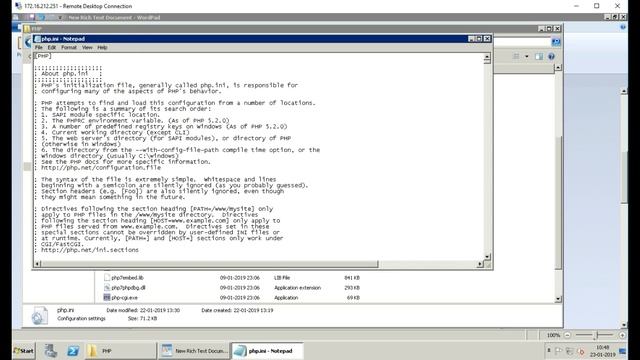The width and height of the screenshot is (640, 360).
Task: Open the Explorer view options dropdown arrow
Action: tap(527, 56)
